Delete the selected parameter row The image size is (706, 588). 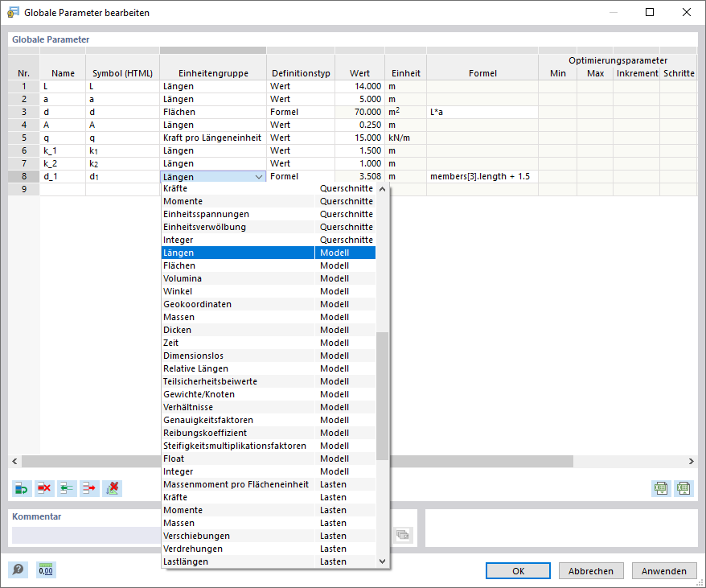pyautogui.click(x=44, y=488)
